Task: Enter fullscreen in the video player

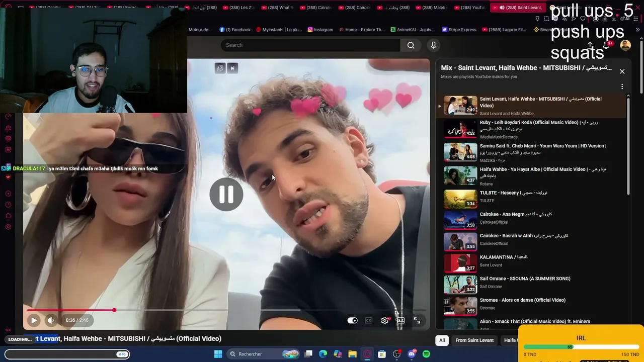Action: [417, 320]
